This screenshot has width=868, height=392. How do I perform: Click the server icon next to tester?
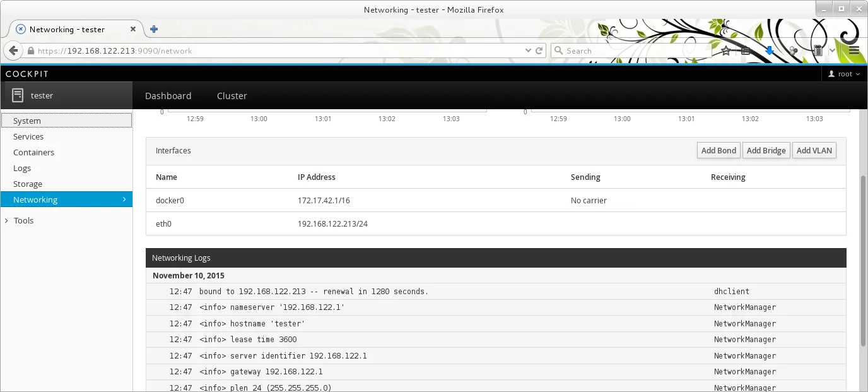17,95
